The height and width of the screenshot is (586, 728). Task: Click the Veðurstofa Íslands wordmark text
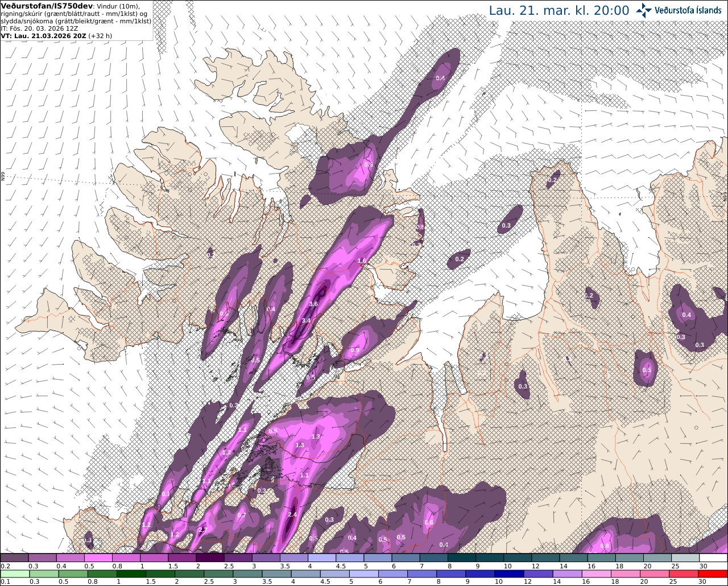point(688,10)
